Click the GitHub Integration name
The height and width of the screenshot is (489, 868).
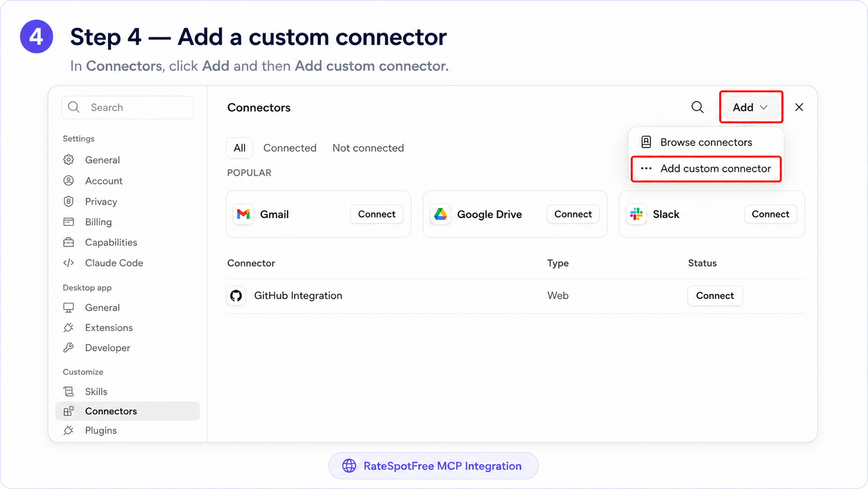tap(298, 296)
